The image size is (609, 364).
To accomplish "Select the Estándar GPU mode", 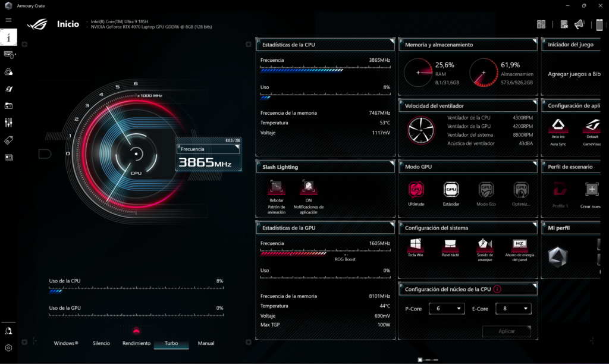I will pos(451,190).
